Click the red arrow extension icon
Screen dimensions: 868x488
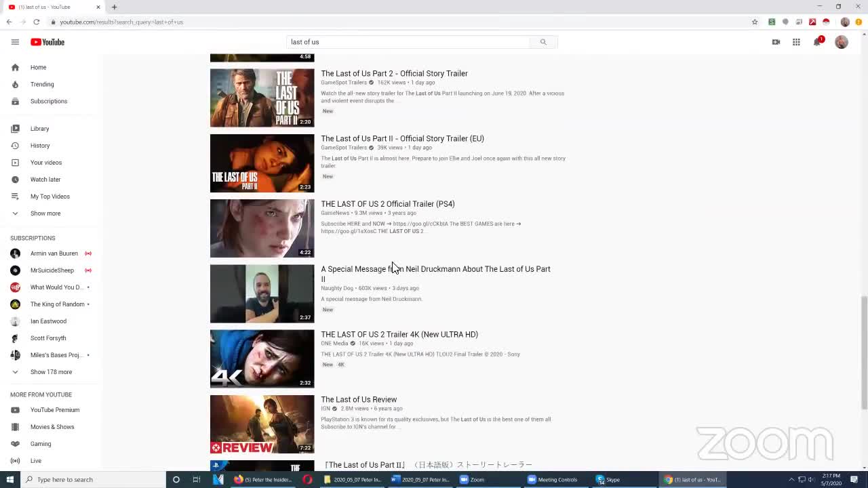coord(812,22)
